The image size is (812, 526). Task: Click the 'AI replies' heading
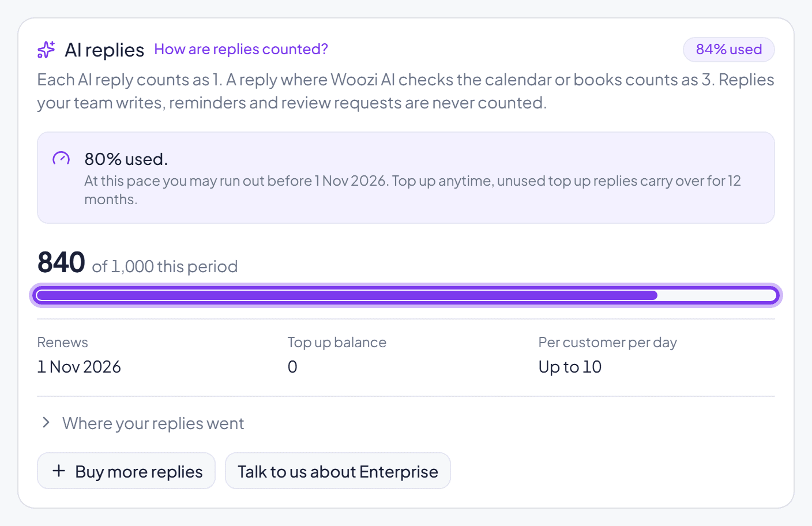click(104, 50)
